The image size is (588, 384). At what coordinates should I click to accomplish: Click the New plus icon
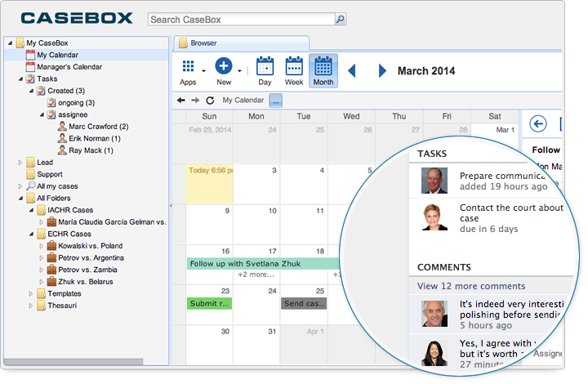pos(224,66)
